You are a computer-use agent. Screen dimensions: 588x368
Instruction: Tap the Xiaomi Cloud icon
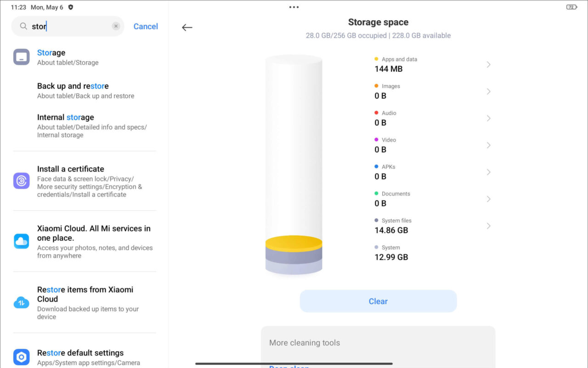22,241
